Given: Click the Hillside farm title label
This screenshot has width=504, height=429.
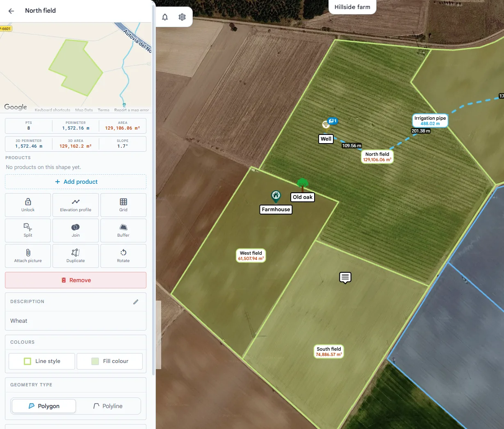Looking at the screenshot, I should [352, 7].
